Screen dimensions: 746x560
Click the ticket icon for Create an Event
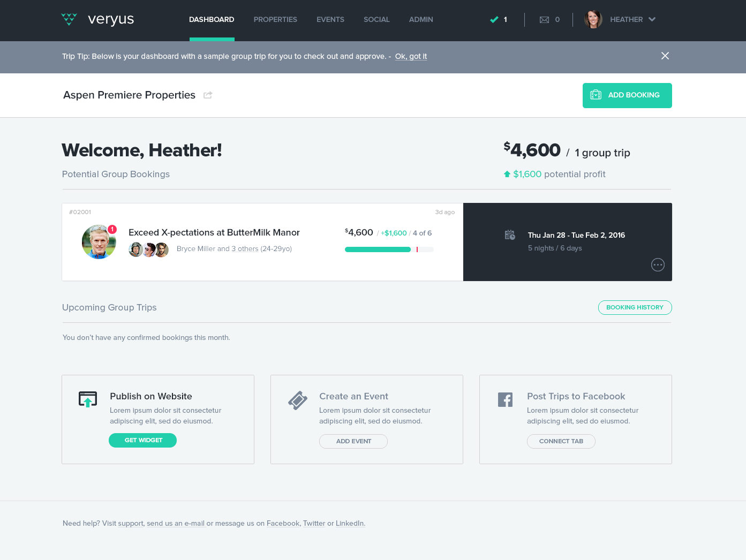[x=298, y=400]
